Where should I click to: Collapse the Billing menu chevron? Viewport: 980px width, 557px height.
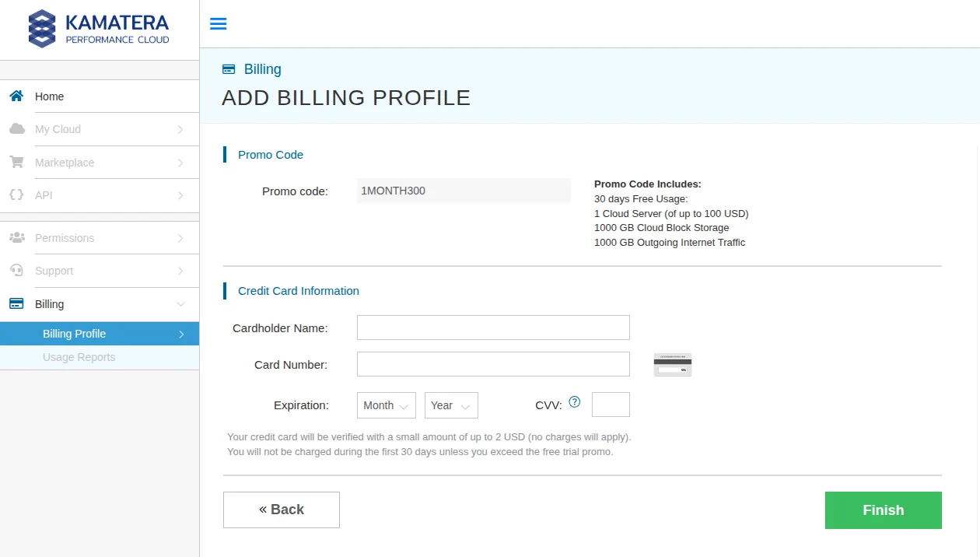(180, 304)
